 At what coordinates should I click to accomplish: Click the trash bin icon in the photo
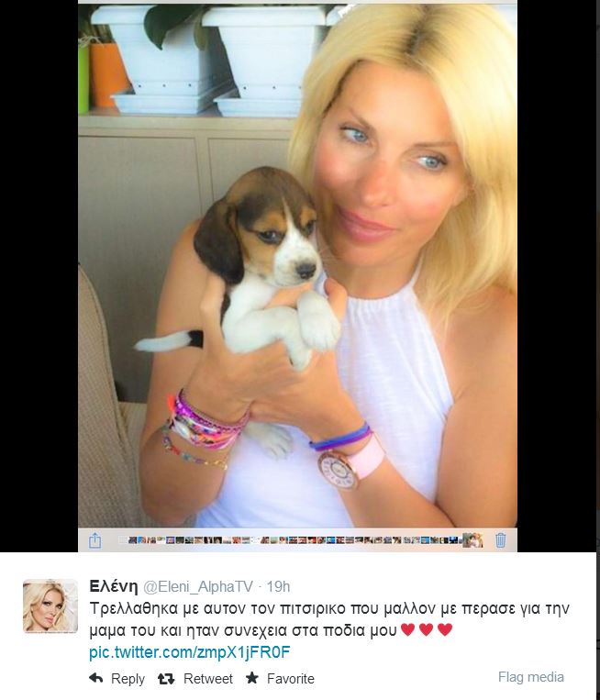(500, 539)
